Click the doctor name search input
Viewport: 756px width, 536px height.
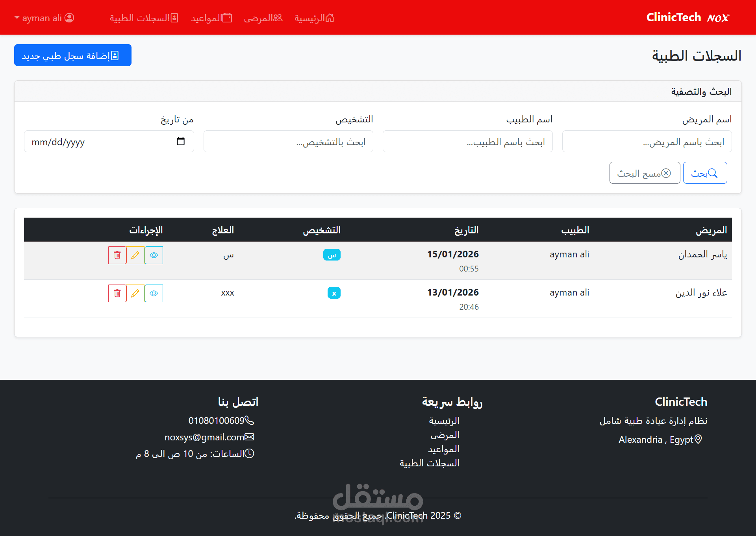point(467,142)
